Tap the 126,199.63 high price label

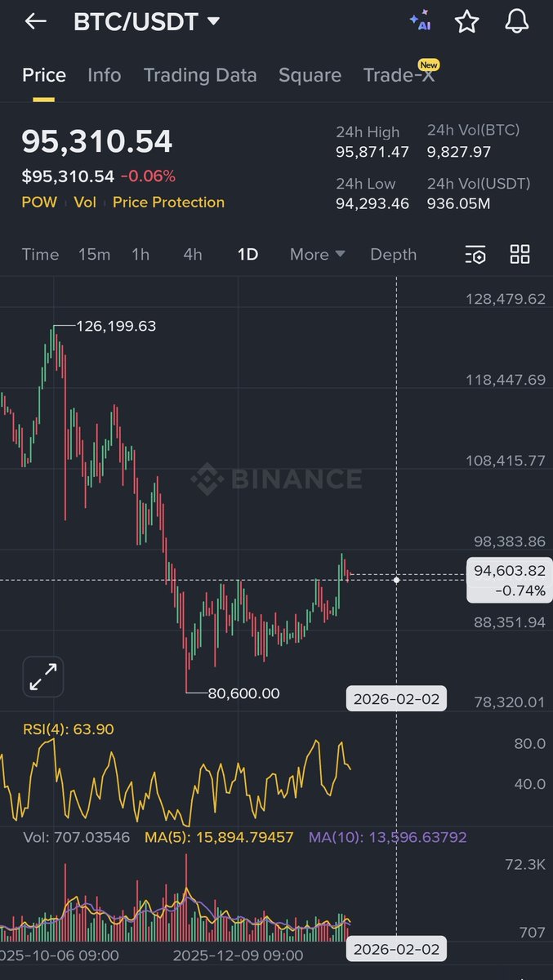(x=116, y=326)
